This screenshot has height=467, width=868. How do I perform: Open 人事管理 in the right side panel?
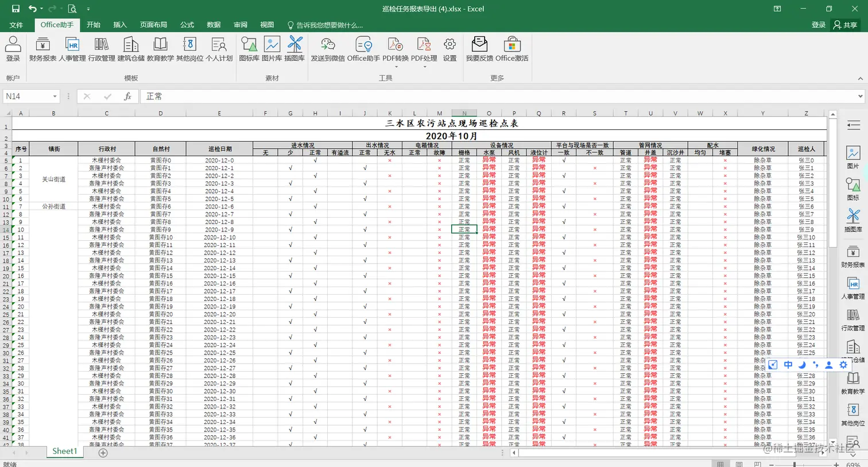853,288
